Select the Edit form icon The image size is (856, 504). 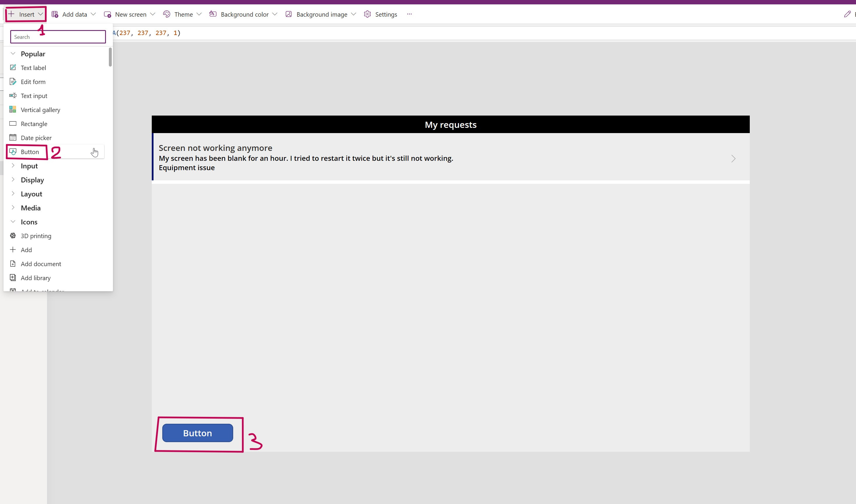point(13,81)
